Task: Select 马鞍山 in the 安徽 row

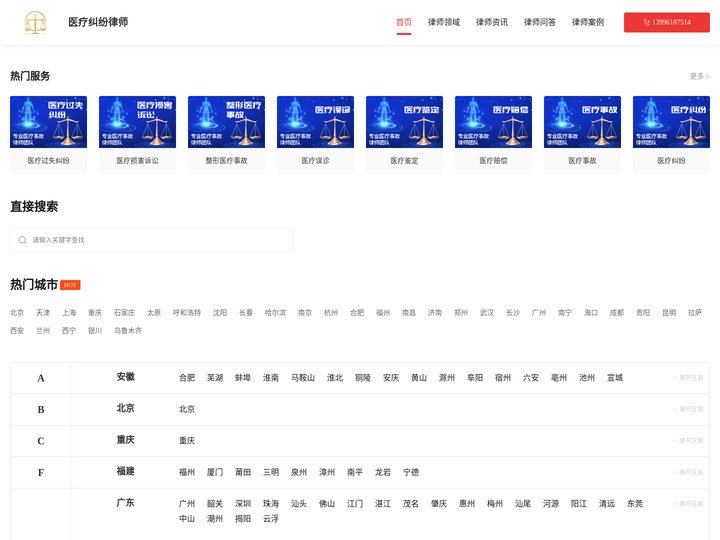Action: pos(303,378)
